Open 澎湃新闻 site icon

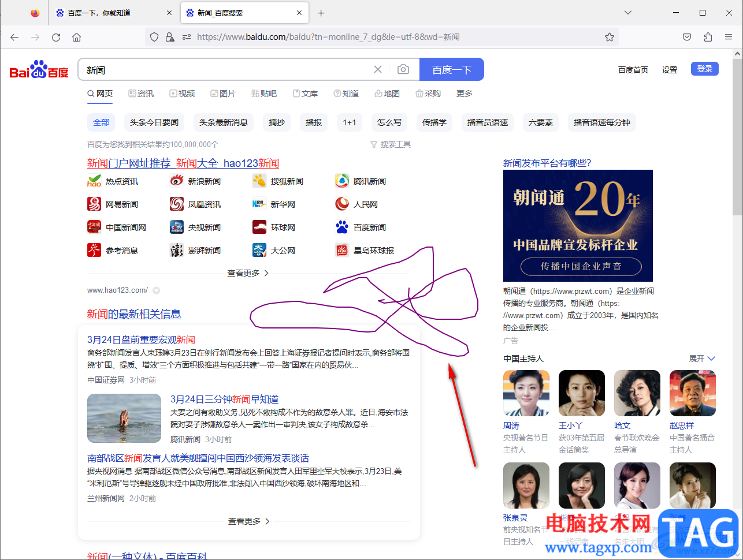click(177, 250)
